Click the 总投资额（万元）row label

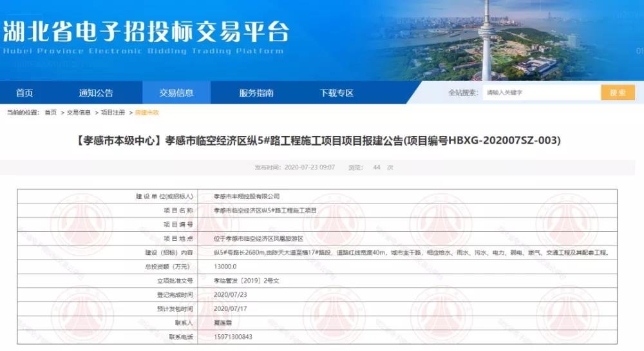pyautogui.click(x=169, y=267)
